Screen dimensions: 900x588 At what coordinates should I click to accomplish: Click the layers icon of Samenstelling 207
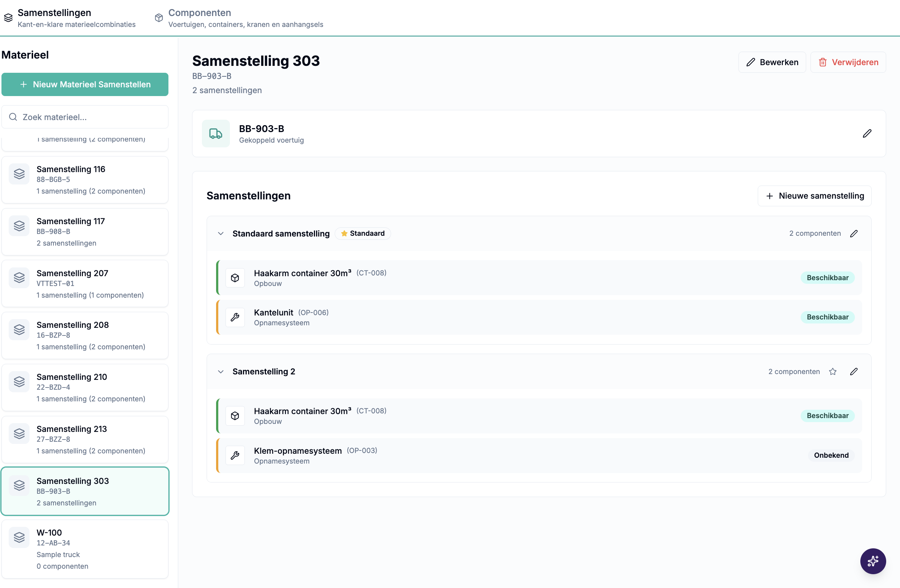pyautogui.click(x=19, y=278)
